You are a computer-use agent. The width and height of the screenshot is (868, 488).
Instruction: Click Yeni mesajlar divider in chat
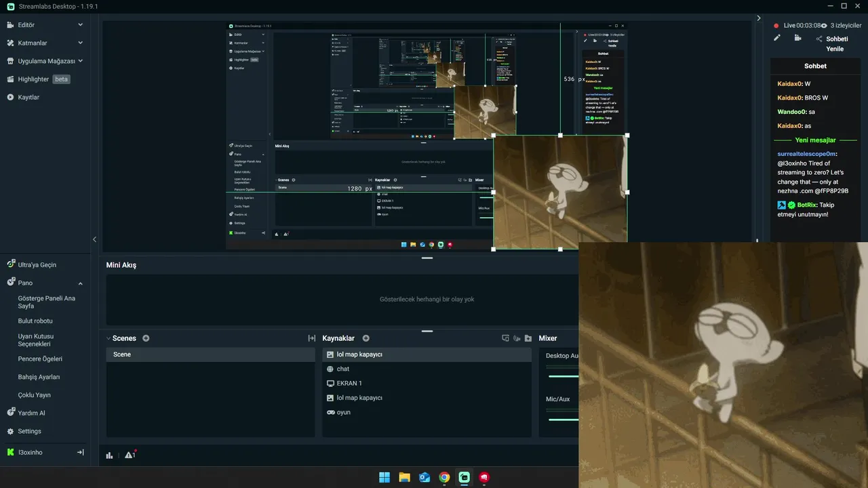pyautogui.click(x=816, y=140)
